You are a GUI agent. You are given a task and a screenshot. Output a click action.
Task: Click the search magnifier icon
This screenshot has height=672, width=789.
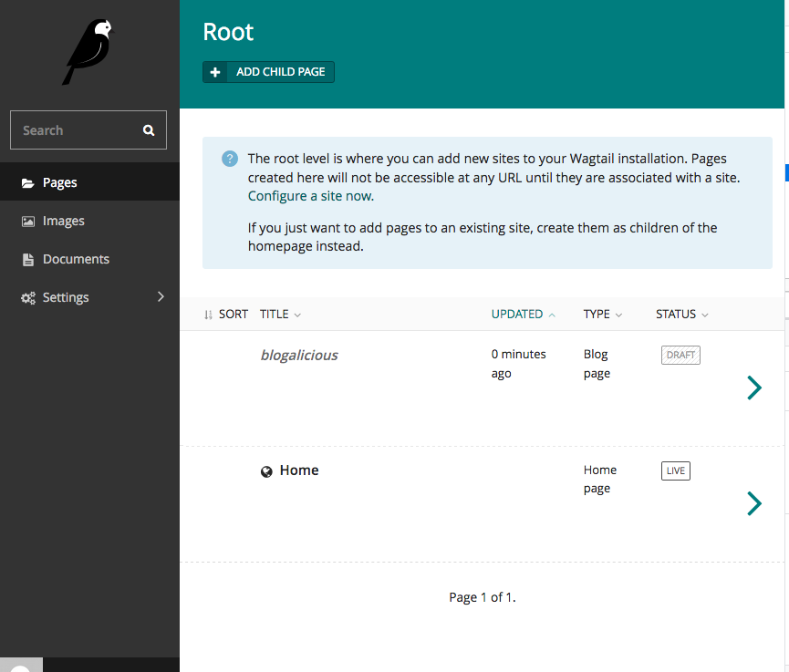[149, 130]
